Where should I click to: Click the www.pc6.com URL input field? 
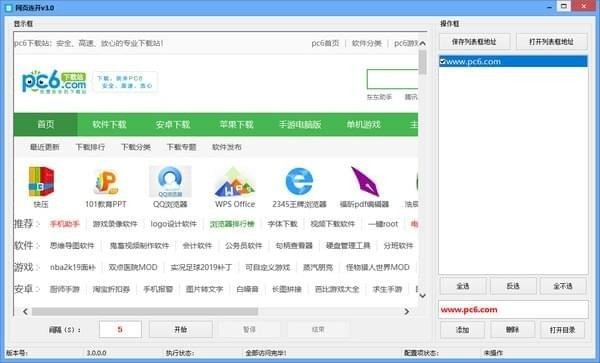coord(513,309)
